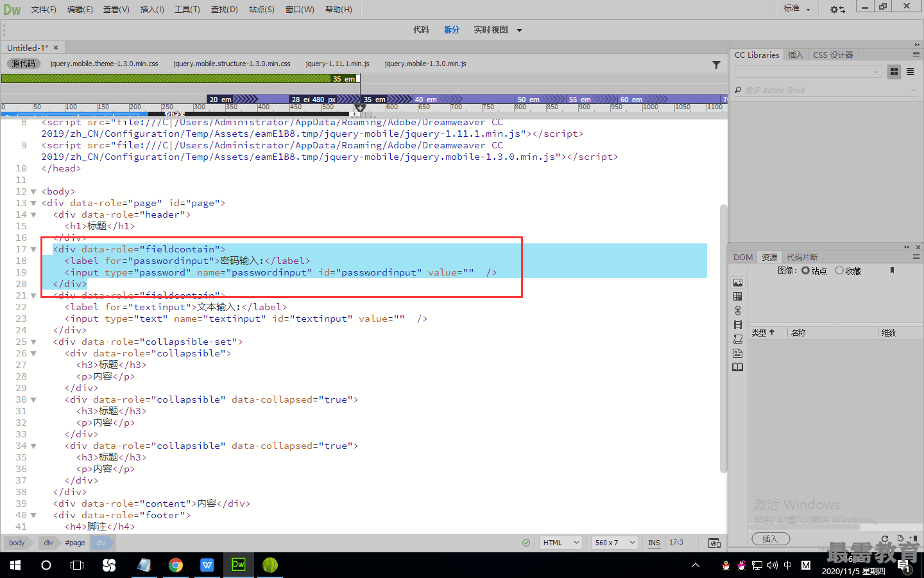Click the 插入 button in Assets panel
The height and width of the screenshot is (578, 924).
coord(770,539)
